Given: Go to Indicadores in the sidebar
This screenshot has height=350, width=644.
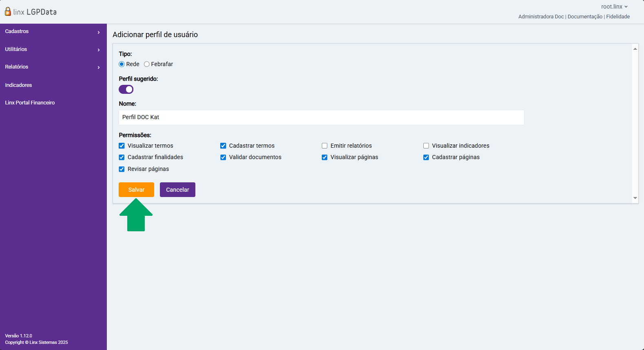Looking at the screenshot, I should (18, 85).
